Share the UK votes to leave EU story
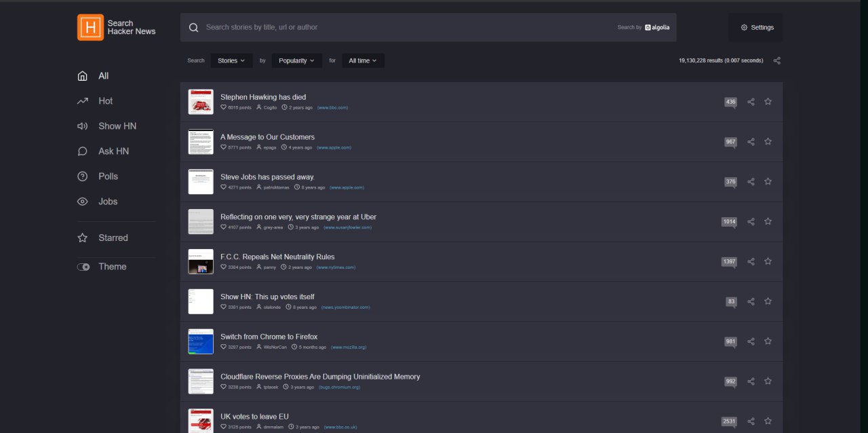This screenshot has height=433, width=868. (x=751, y=421)
